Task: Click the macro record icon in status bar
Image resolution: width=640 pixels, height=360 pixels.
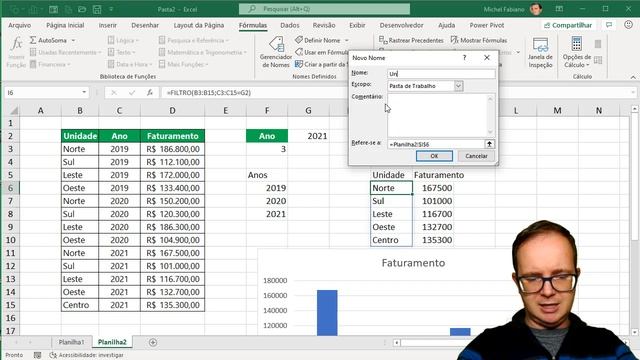Action: pos(38,355)
